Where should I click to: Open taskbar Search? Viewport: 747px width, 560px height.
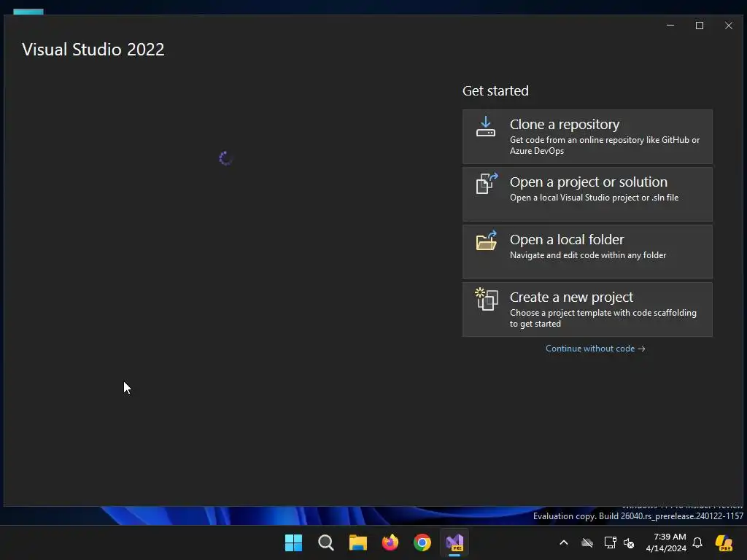[326, 542]
